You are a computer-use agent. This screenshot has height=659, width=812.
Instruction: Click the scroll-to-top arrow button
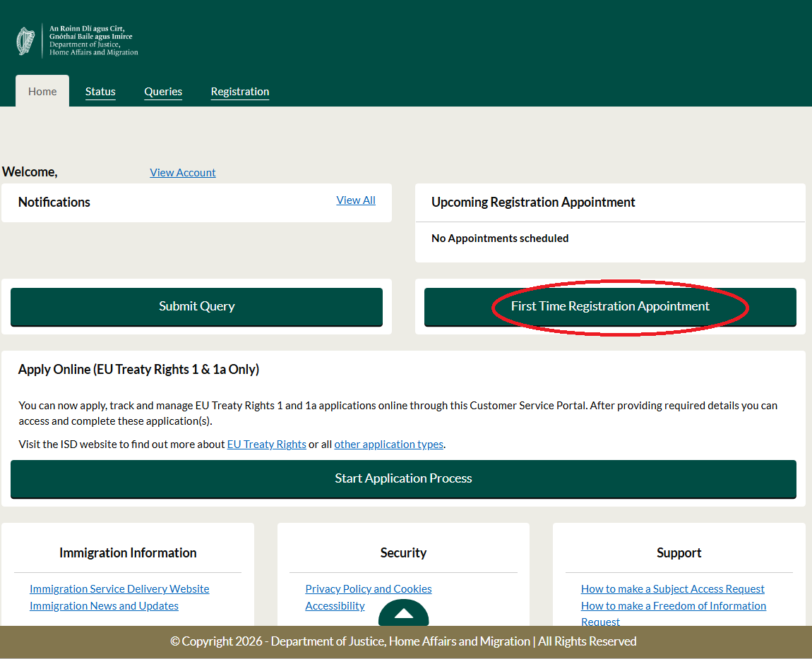pos(403,613)
